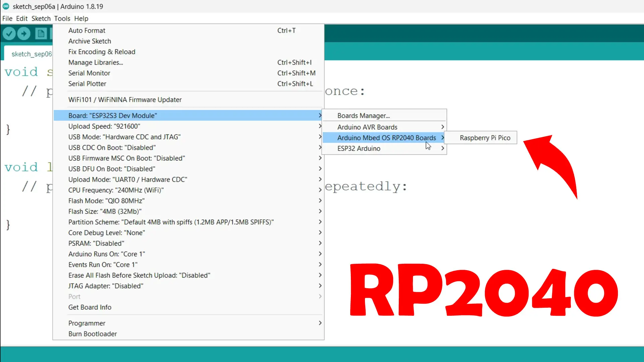644x362 pixels.
Task: Open the Serial Monitor
Action: click(189, 73)
